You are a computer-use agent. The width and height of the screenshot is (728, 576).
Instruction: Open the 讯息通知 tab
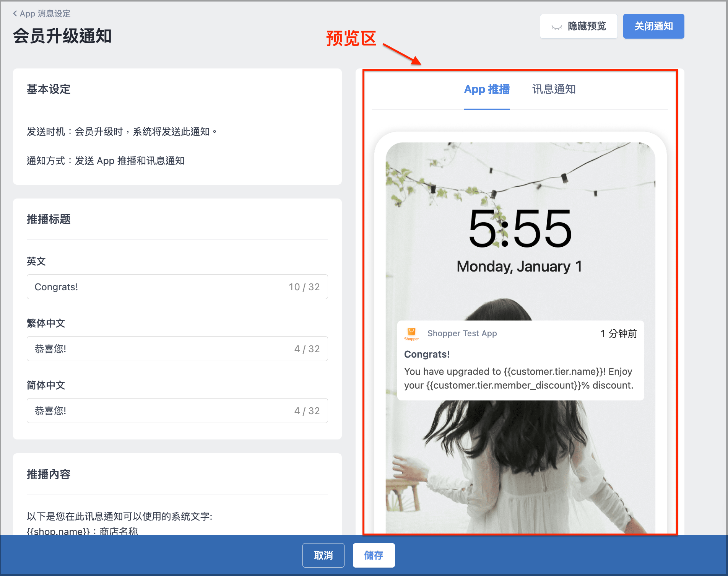pyautogui.click(x=554, y=89)
